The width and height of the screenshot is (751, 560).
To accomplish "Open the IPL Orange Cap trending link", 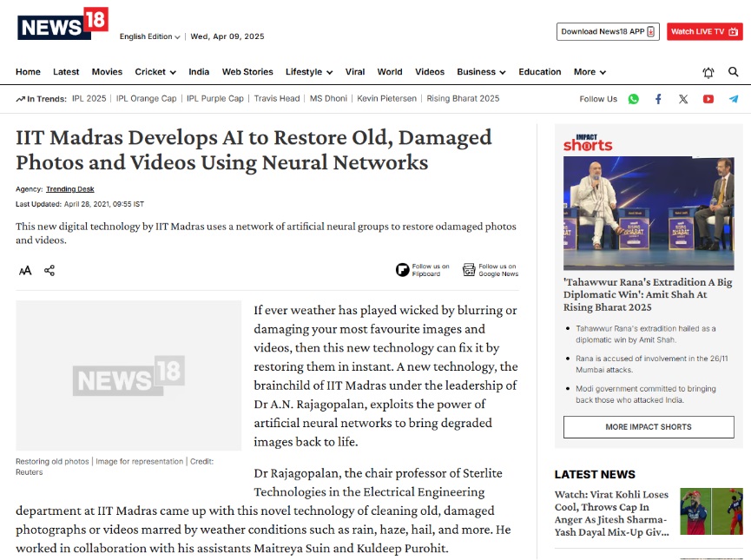I will [x=146, y=99].
